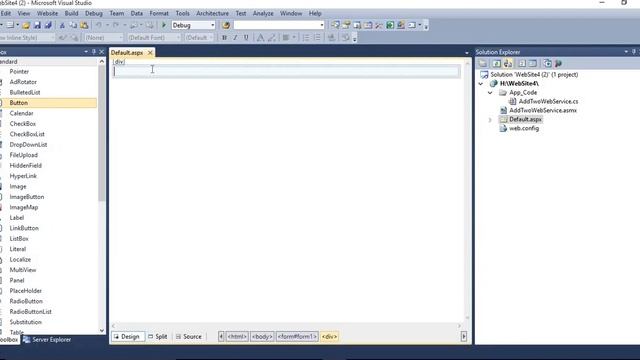Open the Build menu

pyautogui.click(x=71, y=13)
